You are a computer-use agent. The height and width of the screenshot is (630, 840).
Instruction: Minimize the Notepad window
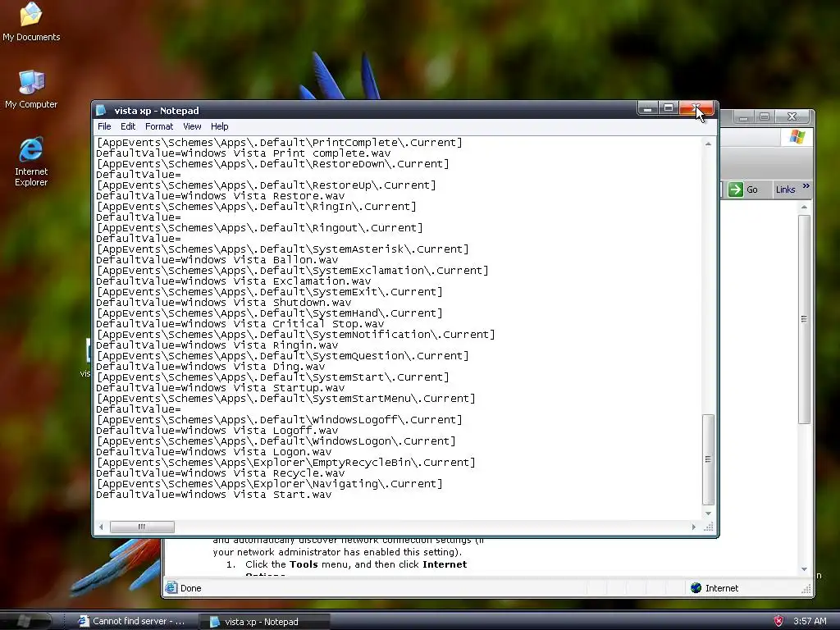(647, 108)
